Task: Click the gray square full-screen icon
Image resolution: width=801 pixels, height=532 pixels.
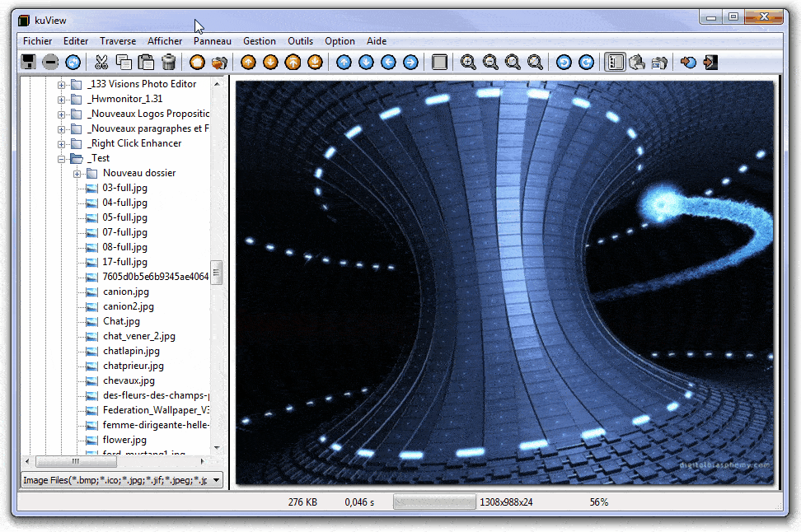Action: point(439,63)
